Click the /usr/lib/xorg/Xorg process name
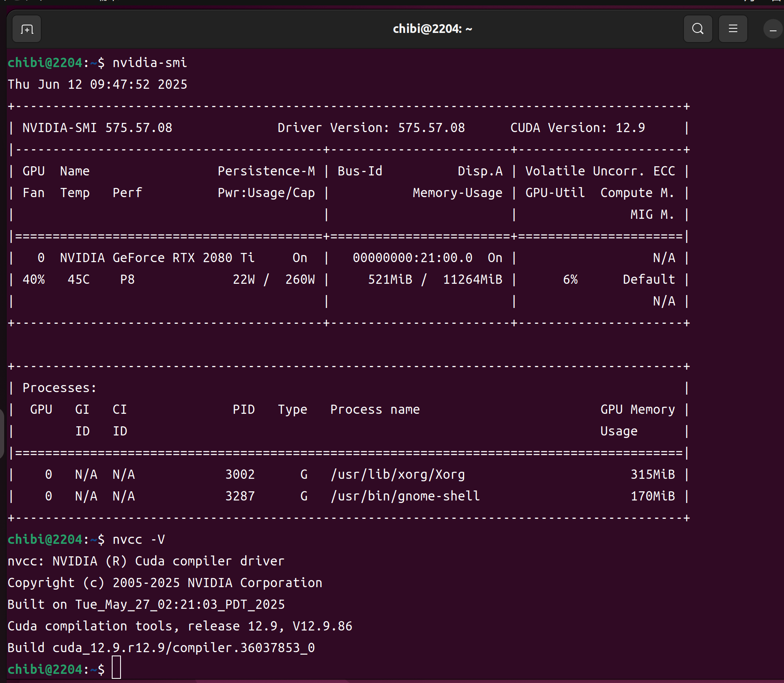The height and width of the screenshot is (683, 784). (x=397, y=475)
